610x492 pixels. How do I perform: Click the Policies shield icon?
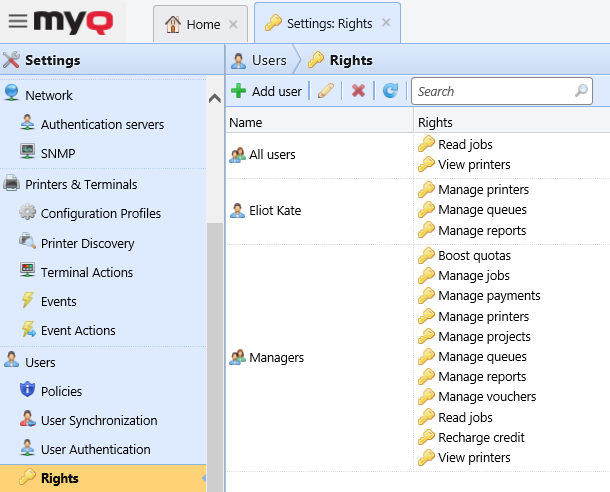coord(28,391)
